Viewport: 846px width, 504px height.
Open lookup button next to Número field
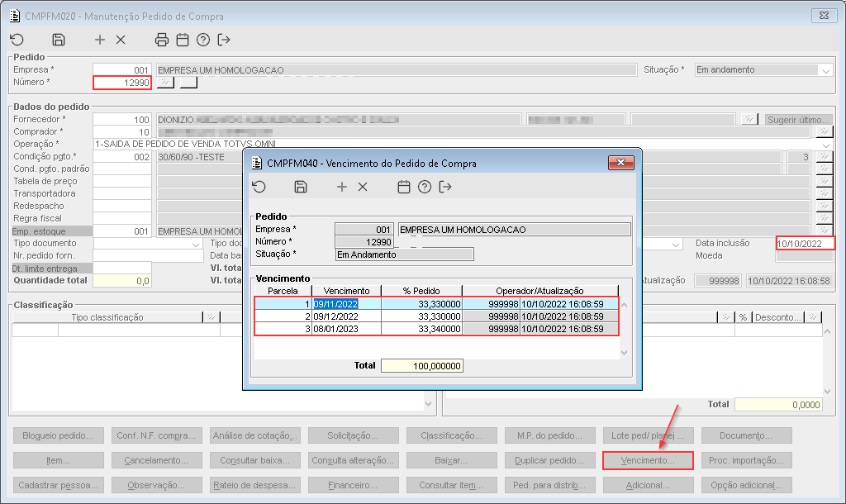pyautogui.click(x=165, y=83)
